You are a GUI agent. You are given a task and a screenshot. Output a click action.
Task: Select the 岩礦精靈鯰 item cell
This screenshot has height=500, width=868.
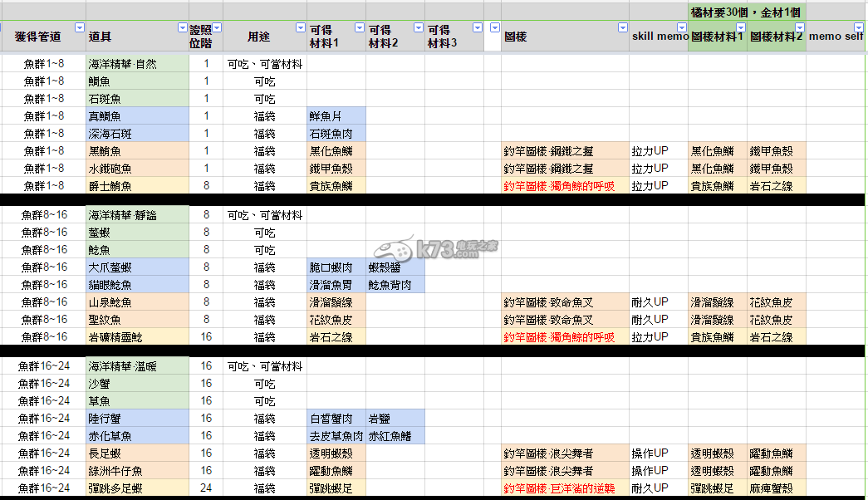[x=137, y=336]
